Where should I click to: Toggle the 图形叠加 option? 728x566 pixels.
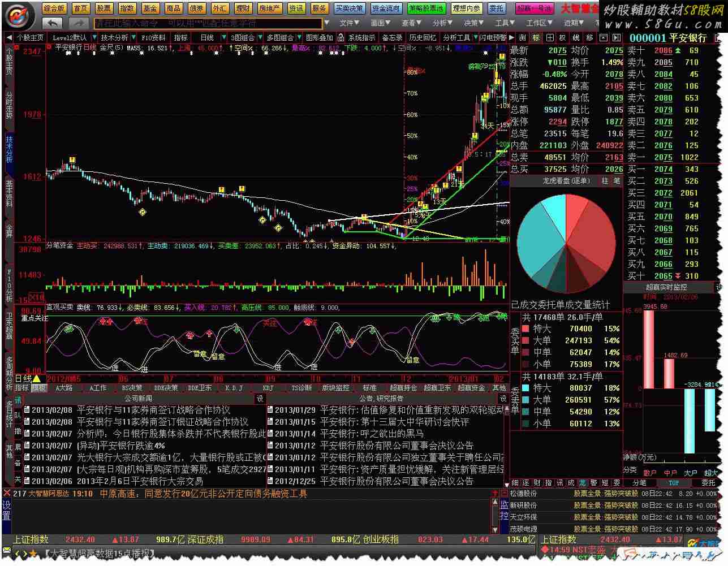tap(320, 37)
